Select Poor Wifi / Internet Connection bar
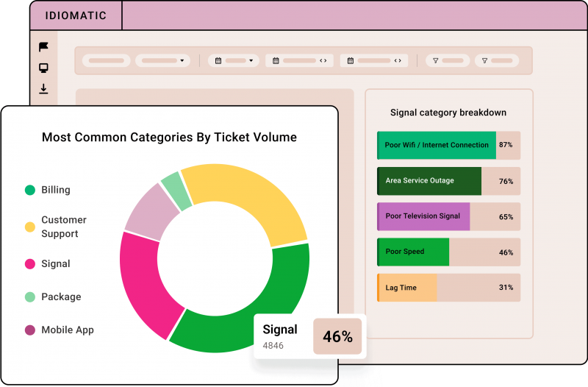 [x=448, y=145]
